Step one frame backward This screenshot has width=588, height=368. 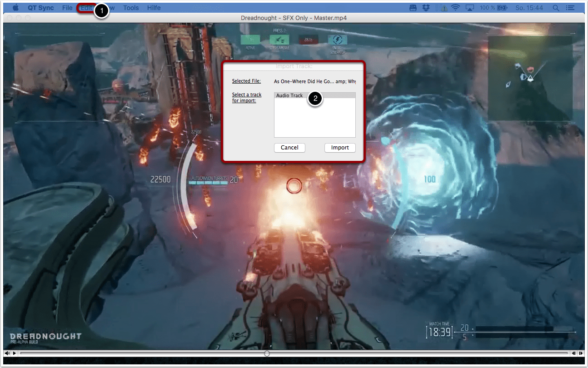point(574,353)
